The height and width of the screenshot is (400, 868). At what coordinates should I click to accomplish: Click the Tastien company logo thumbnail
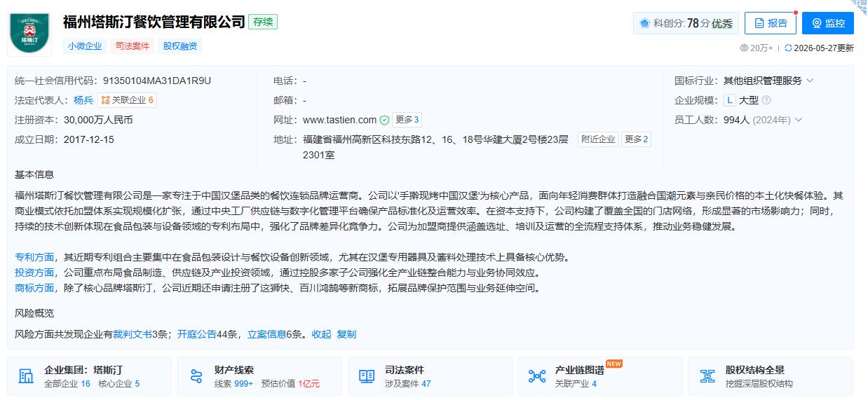29,33
